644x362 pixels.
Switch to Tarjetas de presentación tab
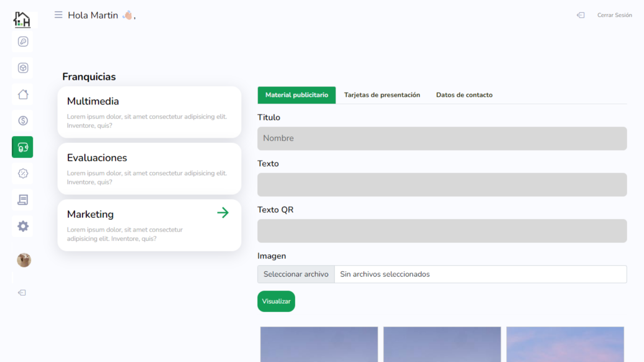[x=382, y=95]
